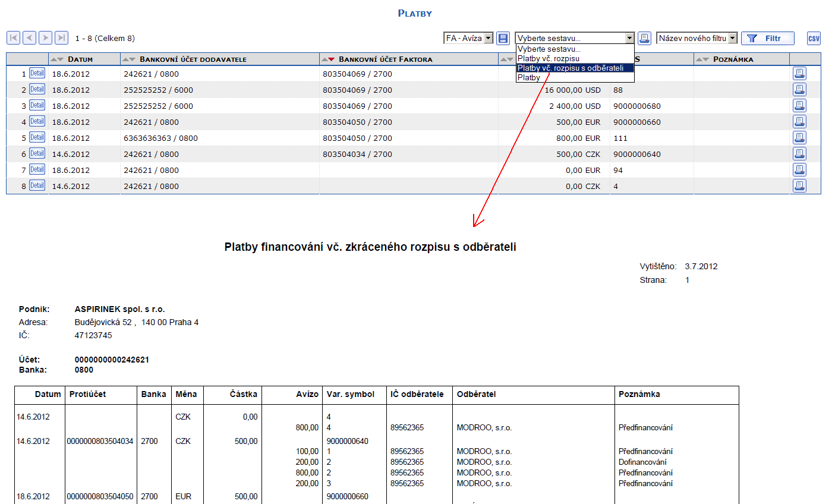Click factor account 803504034 / 2700 cell
Screen dimensions: 832x504
pos(358,154)
